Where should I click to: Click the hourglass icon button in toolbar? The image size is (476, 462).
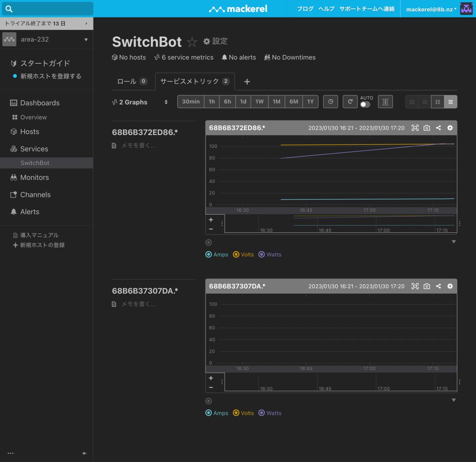coord(385,102)
